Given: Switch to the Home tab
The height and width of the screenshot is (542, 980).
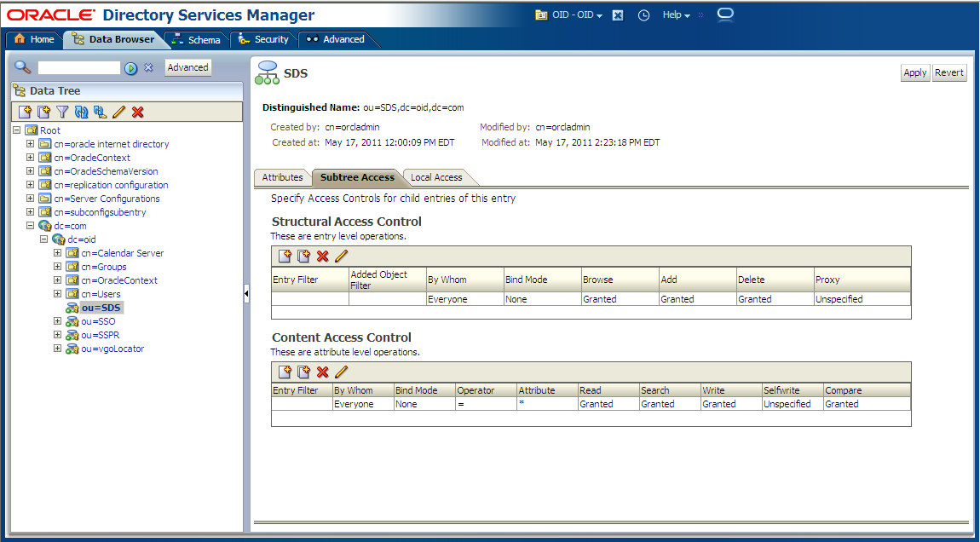Looking at the screenshot, I should pyautogui.click(x=35, y=39).
